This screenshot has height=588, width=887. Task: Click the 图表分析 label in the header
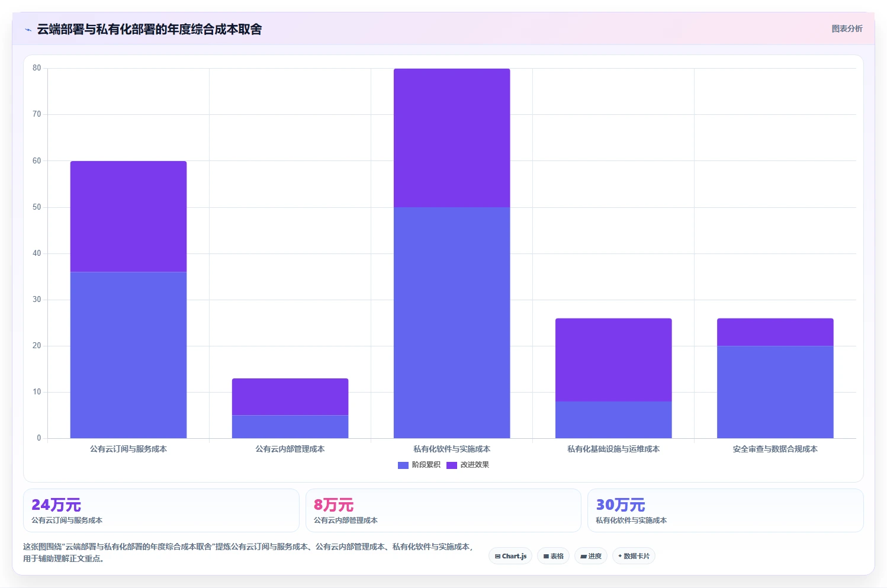point(847,28)
